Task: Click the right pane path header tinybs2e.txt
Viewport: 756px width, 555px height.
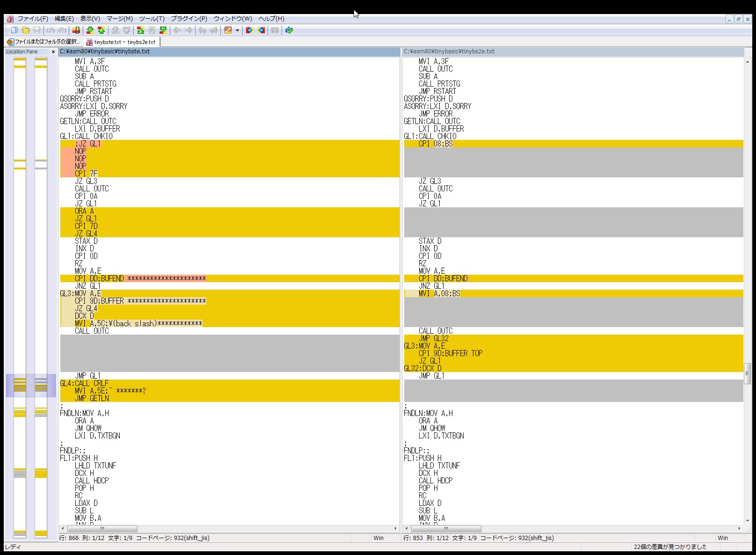Action: [x=574, y=51]
